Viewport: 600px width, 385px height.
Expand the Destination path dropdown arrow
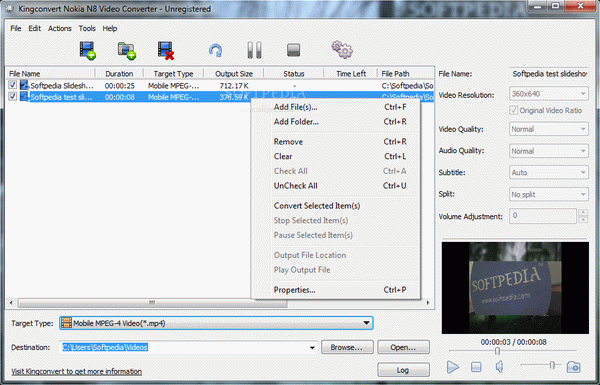coord(312,347)
